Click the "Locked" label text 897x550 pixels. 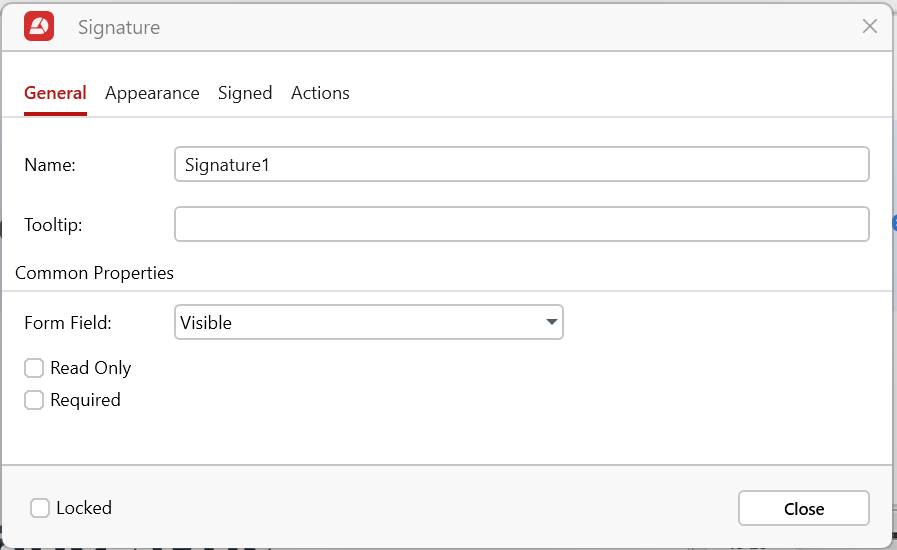click(x=84, y=508)
